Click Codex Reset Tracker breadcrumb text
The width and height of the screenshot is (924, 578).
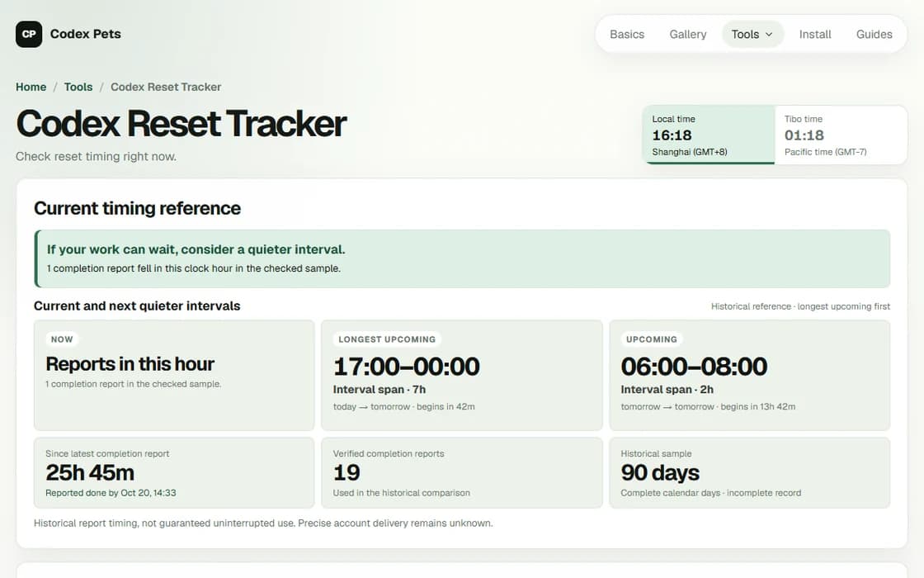pos(166,87)
